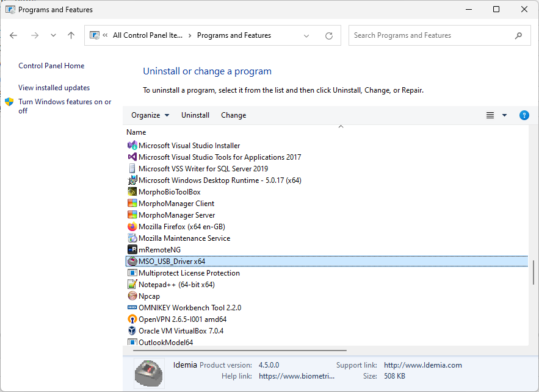The height and width of the screenshot is (392, 539).
Task: Select Notepad++ (64-bit x64) entry
Action: (x=176, y=285)
